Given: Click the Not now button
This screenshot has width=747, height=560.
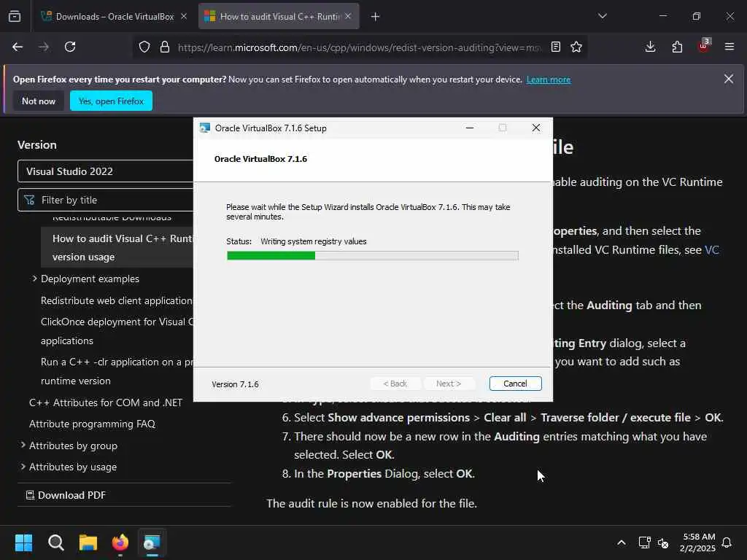Looking at the screenshot, I should [39, 101].
